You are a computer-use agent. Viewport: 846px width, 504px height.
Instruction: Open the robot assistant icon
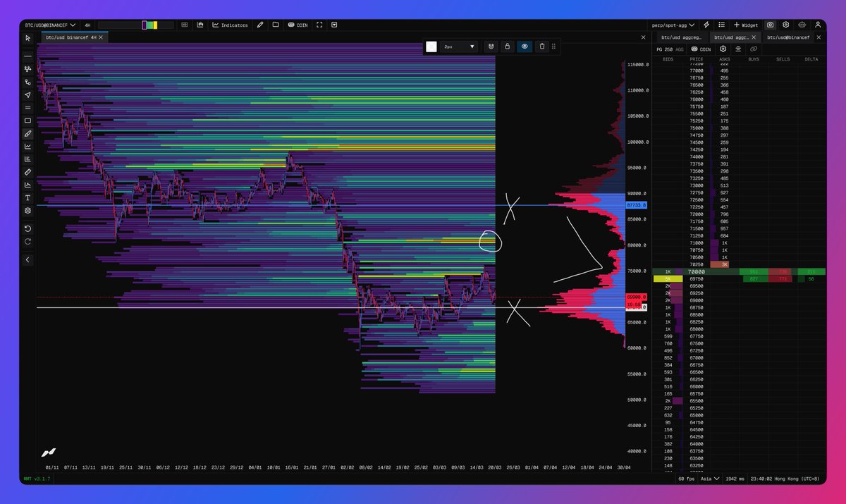click(802, 25)
